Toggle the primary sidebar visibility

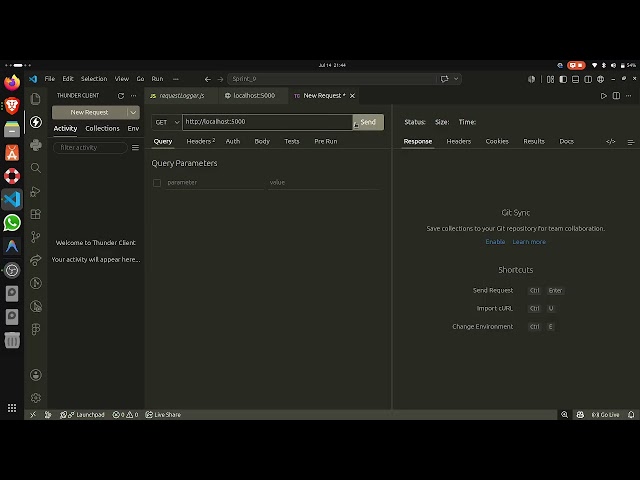click(x=563, y=79)
